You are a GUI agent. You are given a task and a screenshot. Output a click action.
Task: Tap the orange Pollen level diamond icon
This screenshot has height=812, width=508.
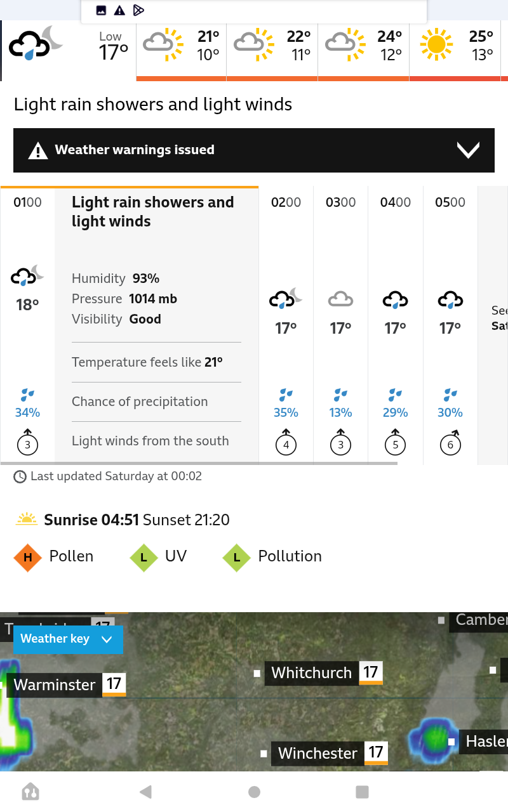[x=28, y=558]
